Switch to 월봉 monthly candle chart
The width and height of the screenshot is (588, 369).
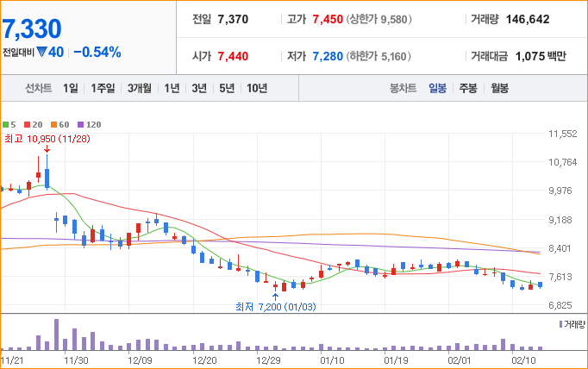pos(499,88)
